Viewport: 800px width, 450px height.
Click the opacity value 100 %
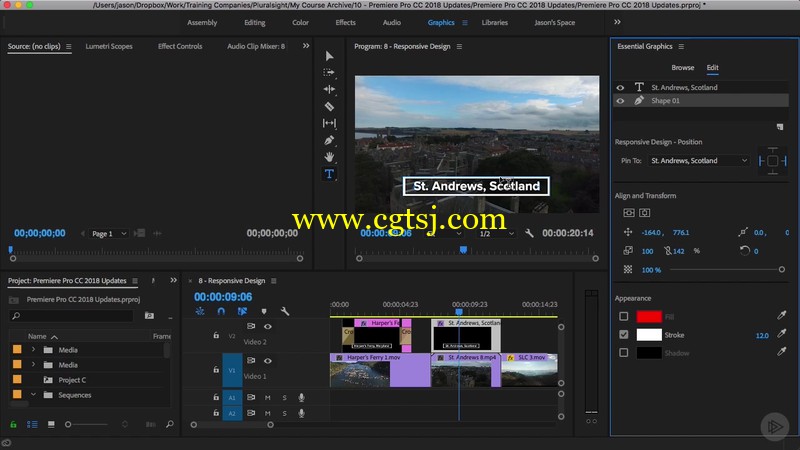click(x=651, y=270)
